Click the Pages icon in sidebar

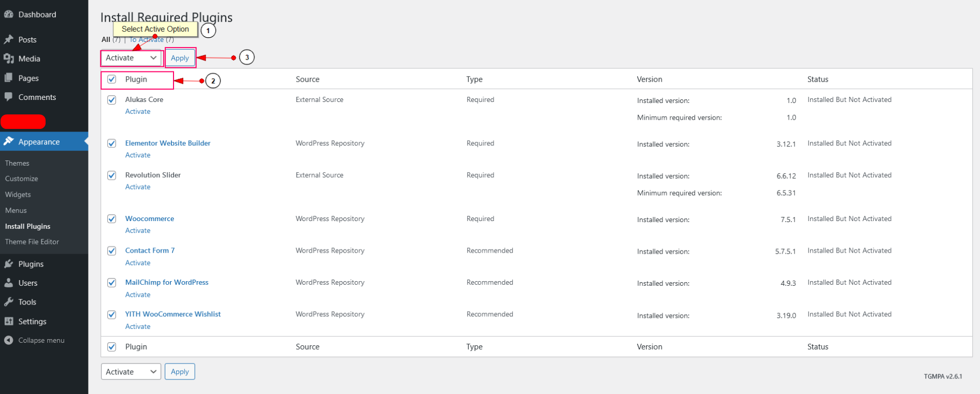coord(9,78)
